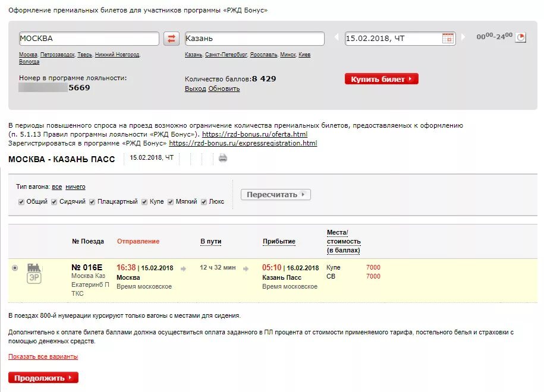The width and height of the screenshot is (544, 392).
Task: Print the train schedule icon
Action: coord(223,158)
